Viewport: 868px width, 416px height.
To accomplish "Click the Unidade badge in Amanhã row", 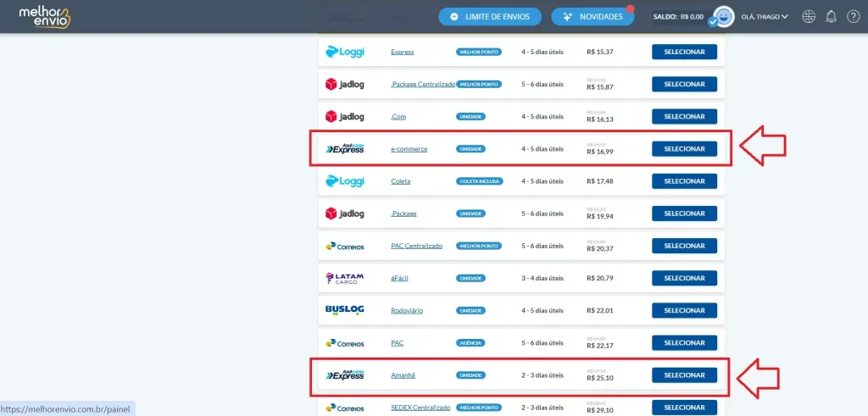I will pyautogui.click(x=471, y=375).
